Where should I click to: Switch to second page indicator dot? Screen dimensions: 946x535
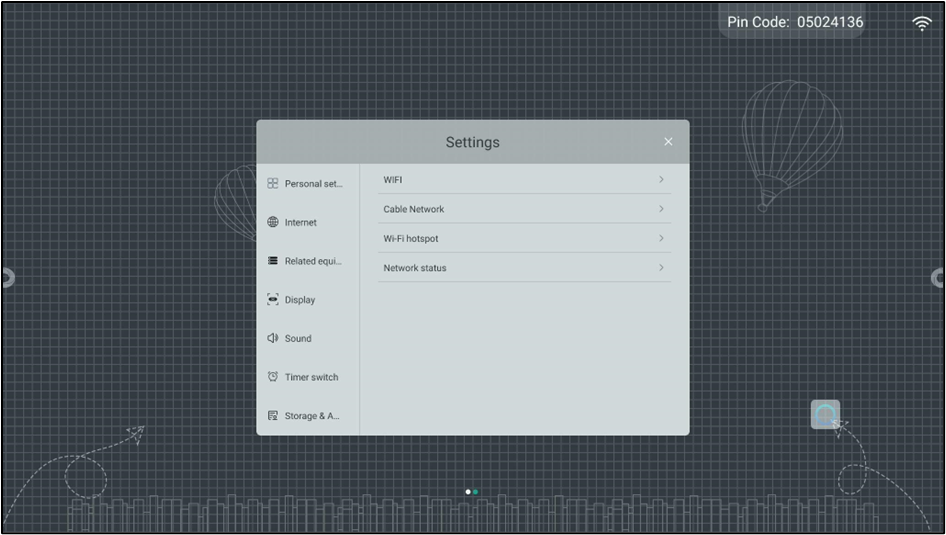click(x=476, y=492)
